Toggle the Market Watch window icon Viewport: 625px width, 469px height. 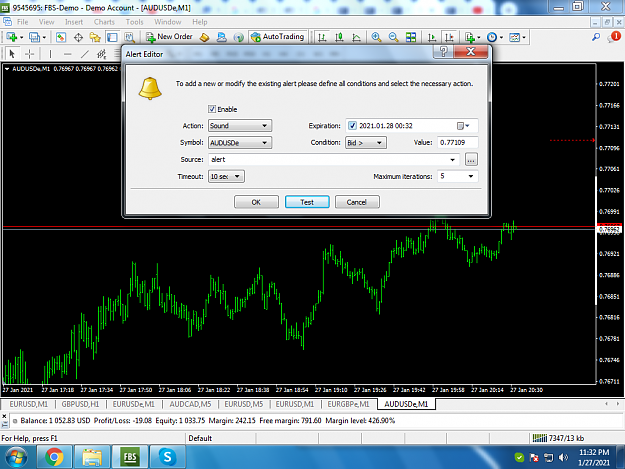[x=61, y=37]
